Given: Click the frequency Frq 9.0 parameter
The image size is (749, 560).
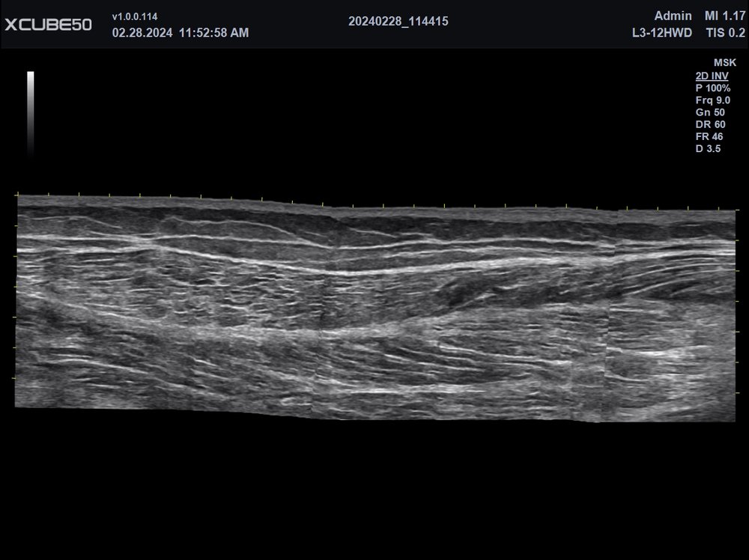Looking at the screenshot, I should (713, 100).
